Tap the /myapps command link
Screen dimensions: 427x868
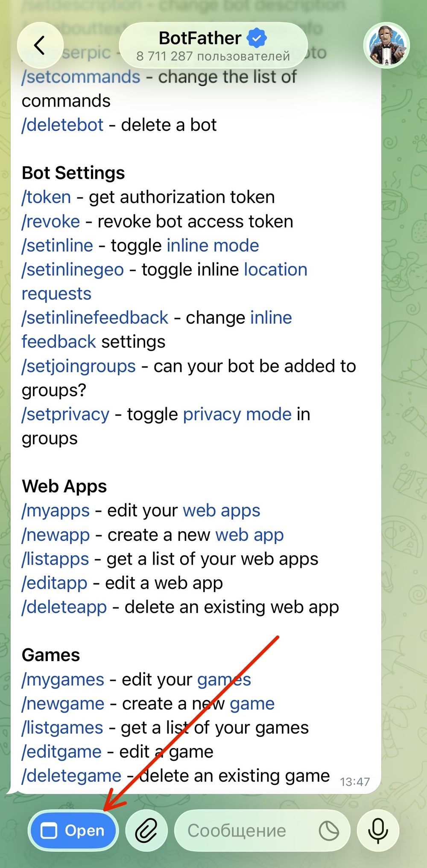[56, 511]
